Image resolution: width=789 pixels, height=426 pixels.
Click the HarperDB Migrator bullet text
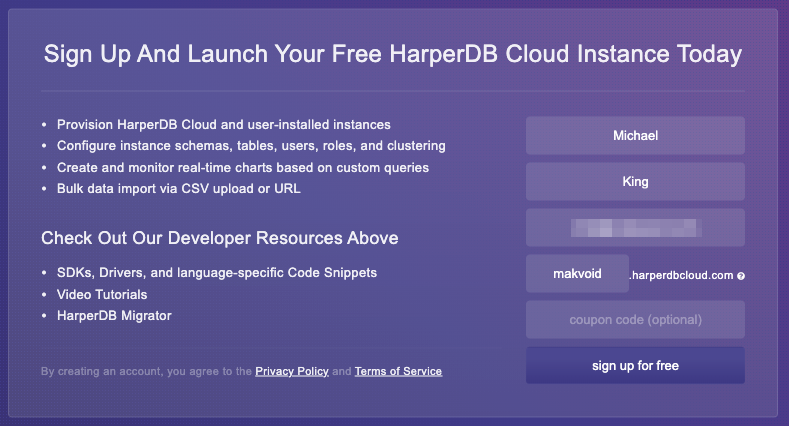(x=114, y=316)
